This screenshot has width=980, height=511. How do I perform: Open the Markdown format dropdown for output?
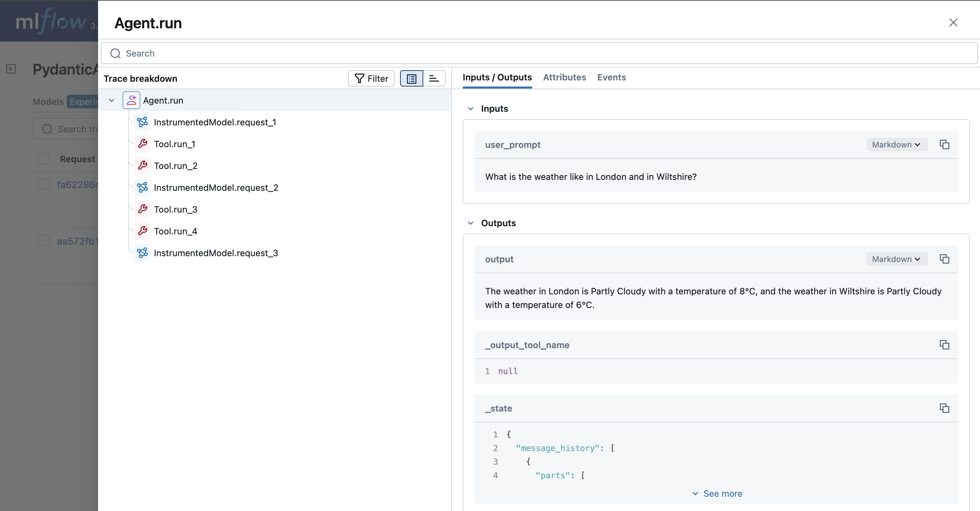[x=896, y=259]
